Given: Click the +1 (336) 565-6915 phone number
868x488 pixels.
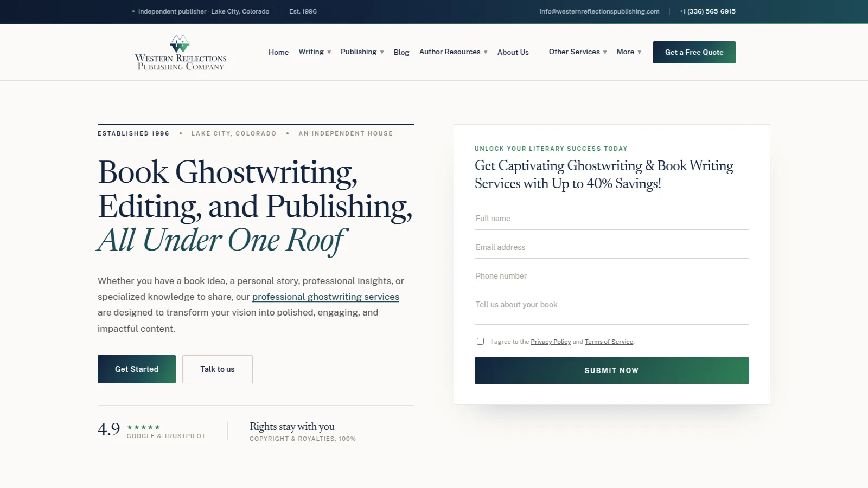Looking at the screenshot, I should 707,11.
